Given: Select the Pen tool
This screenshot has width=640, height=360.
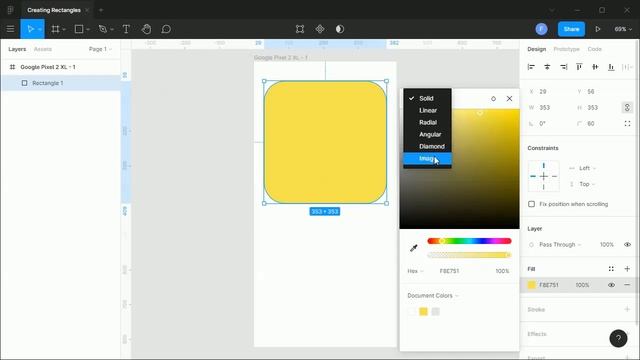Looking at the screenshot, I should tap(103, 29).
